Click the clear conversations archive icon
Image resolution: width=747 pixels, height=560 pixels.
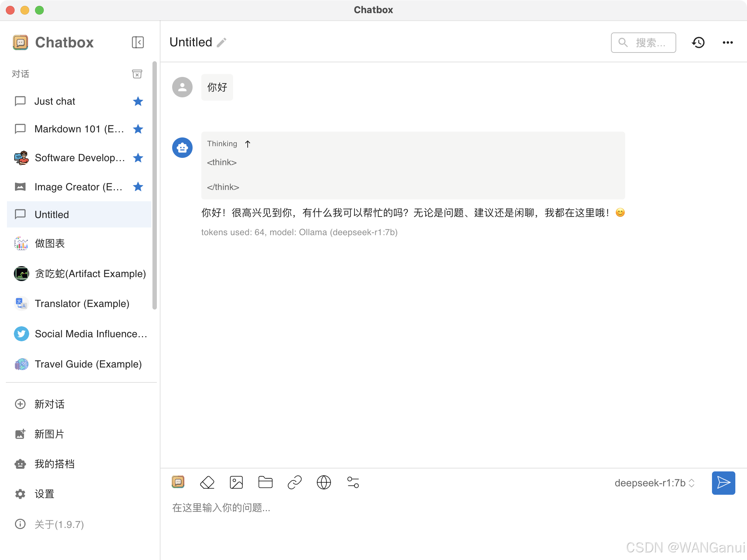tap(137, 74)
